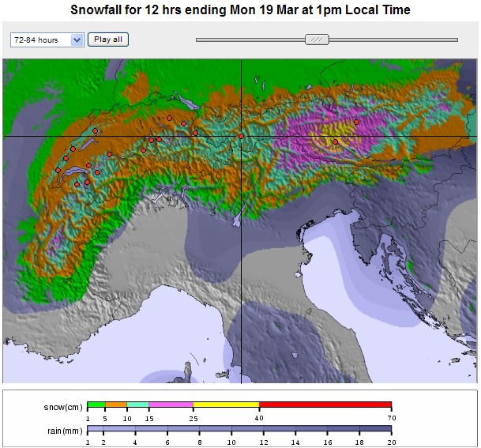Select the northernmost red marker on the map
Image resolution: width=481 pixels, height=448 pixels.
[169, 118]
